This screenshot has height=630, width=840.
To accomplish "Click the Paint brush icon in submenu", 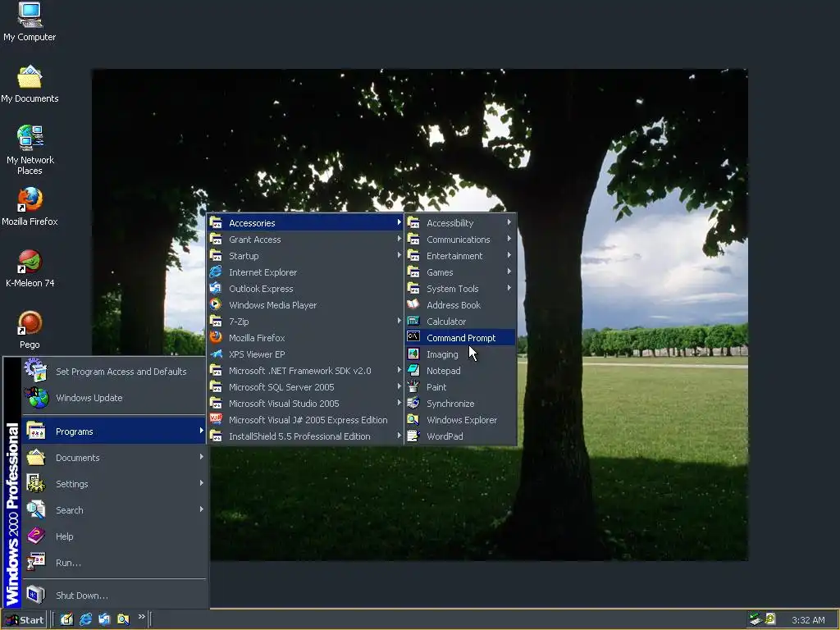I will tap(413, 387).
